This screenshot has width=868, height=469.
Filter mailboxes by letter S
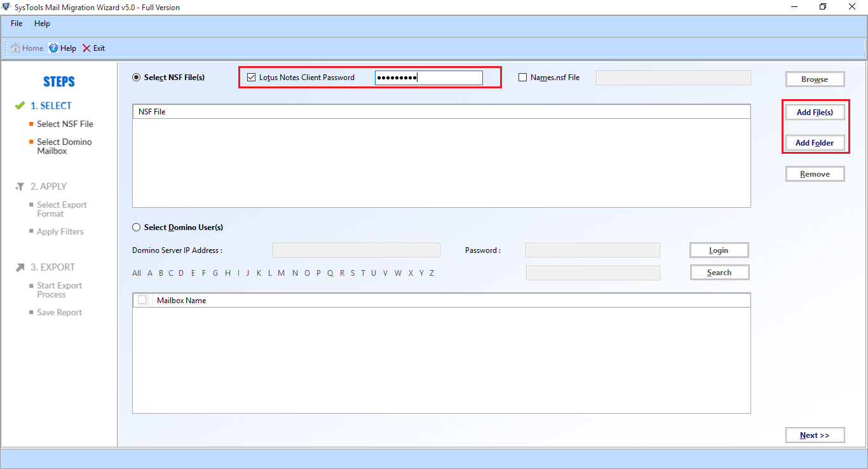353,273
